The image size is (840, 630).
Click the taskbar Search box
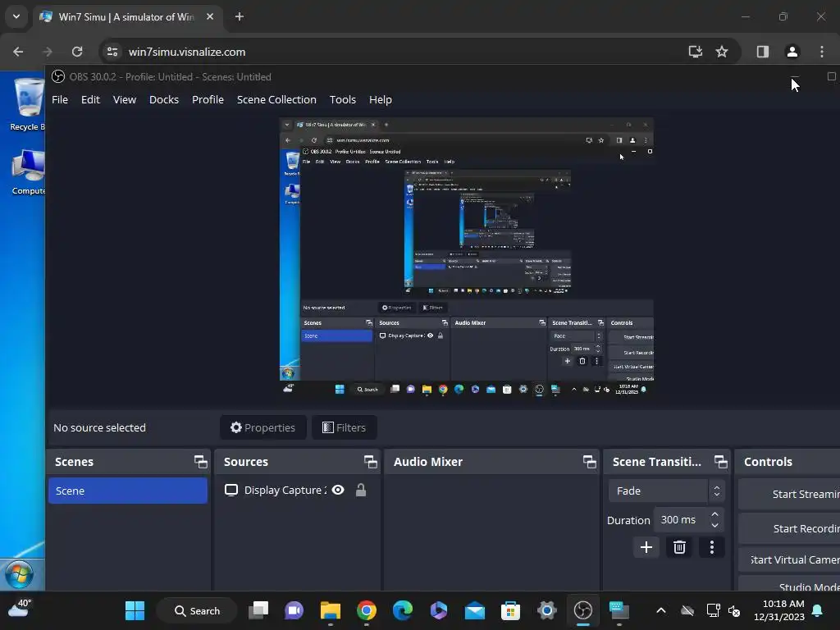pyautogui.click(x=197, y=610)
